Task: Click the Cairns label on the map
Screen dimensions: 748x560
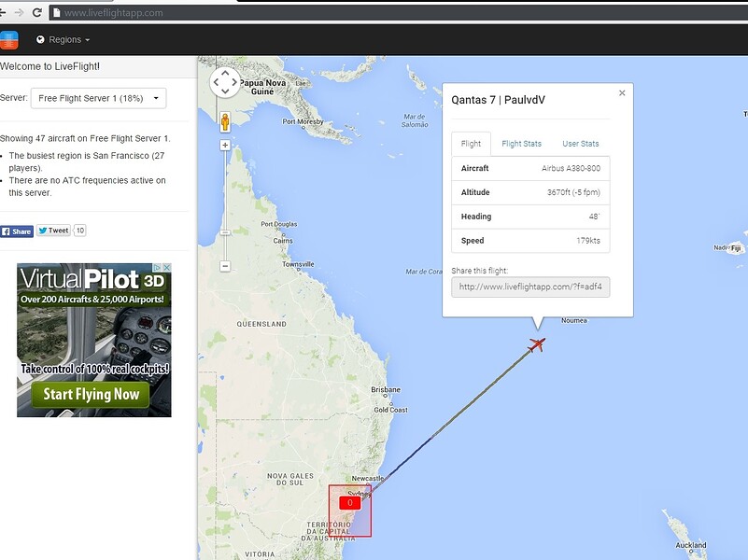Action: 283,241
